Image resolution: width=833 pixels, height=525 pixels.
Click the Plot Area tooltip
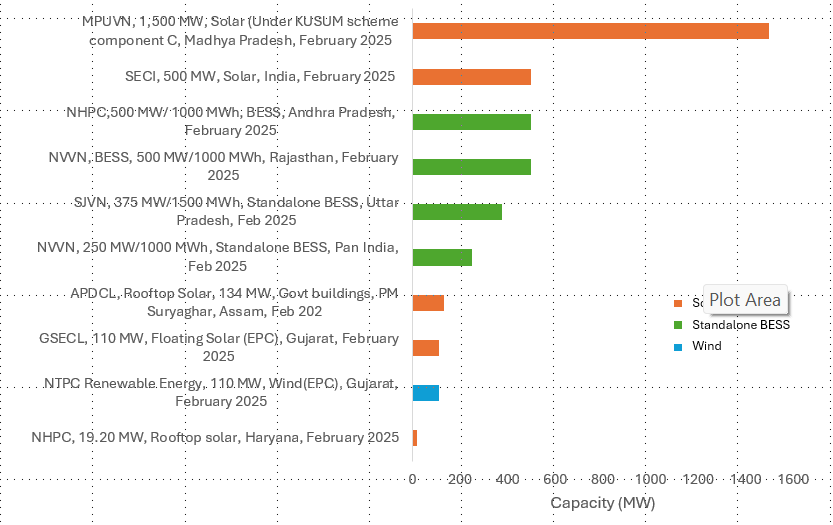click(x=745, y=300)
